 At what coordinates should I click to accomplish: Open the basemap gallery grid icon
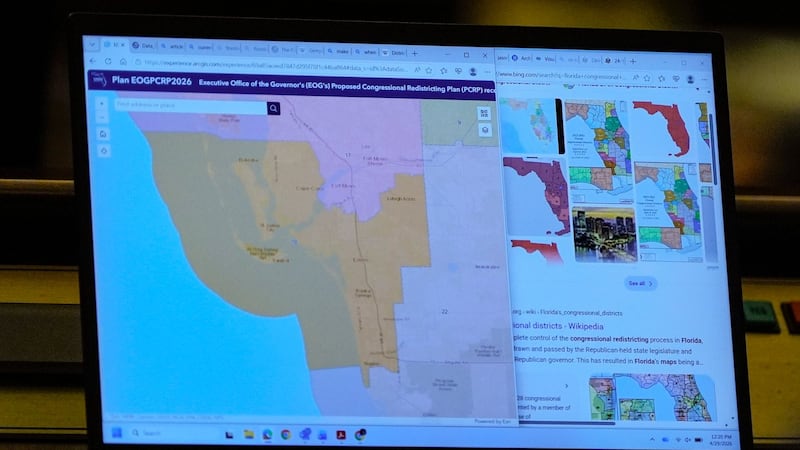tap(485, 112)
